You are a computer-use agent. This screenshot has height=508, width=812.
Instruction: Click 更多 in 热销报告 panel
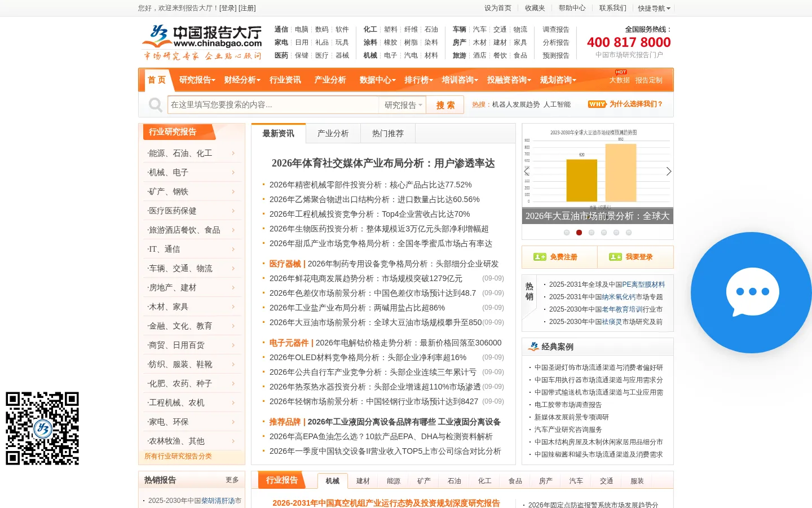tap(232, 480)
